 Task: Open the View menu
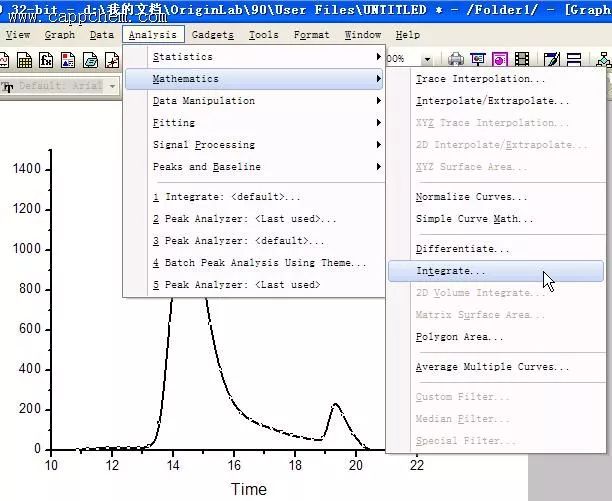18,35
